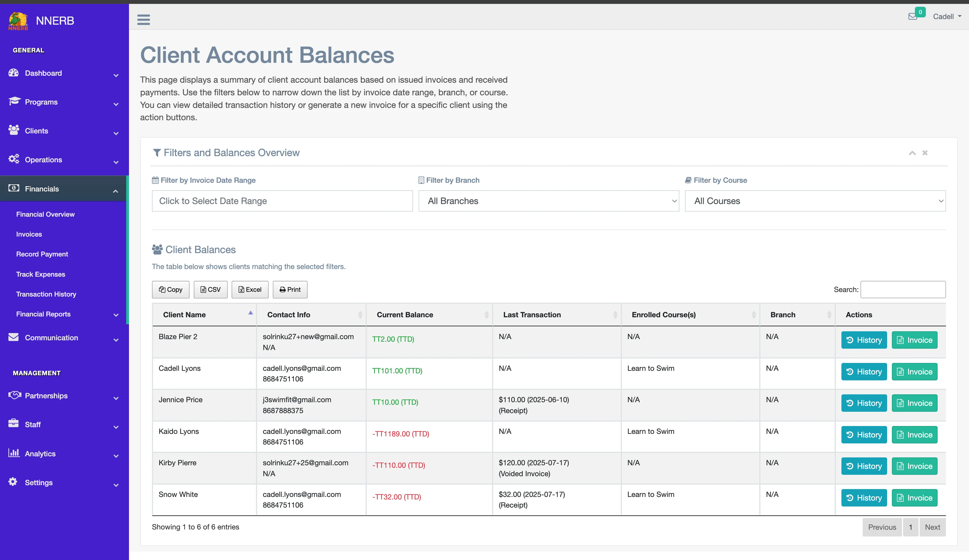Viewport: 969px width, 560px height.
Task: View History for Kaido Lyons
Action: (x=864, y=435)
